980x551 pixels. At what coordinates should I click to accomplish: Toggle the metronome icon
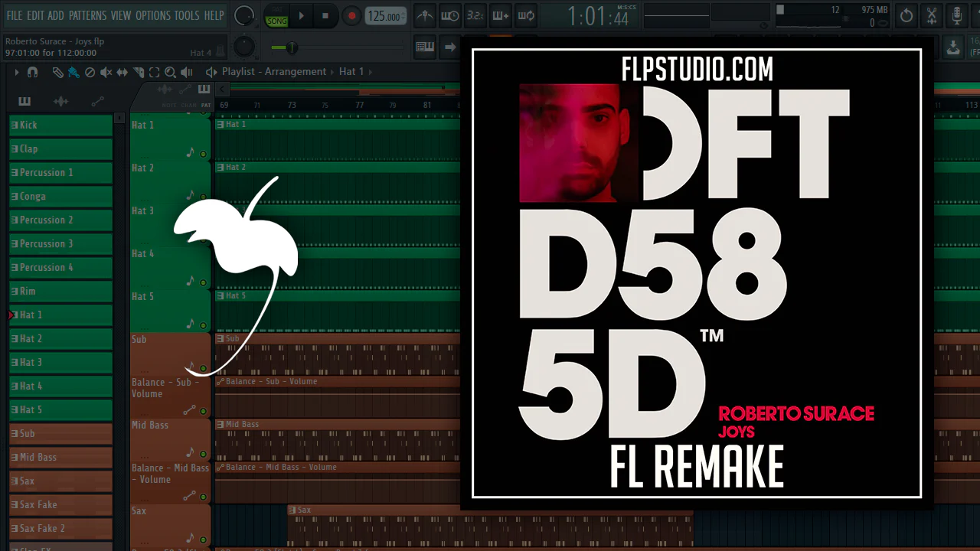(425, 16)
